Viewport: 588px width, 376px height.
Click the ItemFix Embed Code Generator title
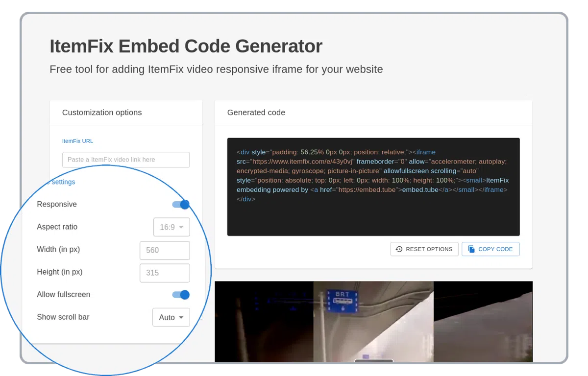(x=186, y=46)
